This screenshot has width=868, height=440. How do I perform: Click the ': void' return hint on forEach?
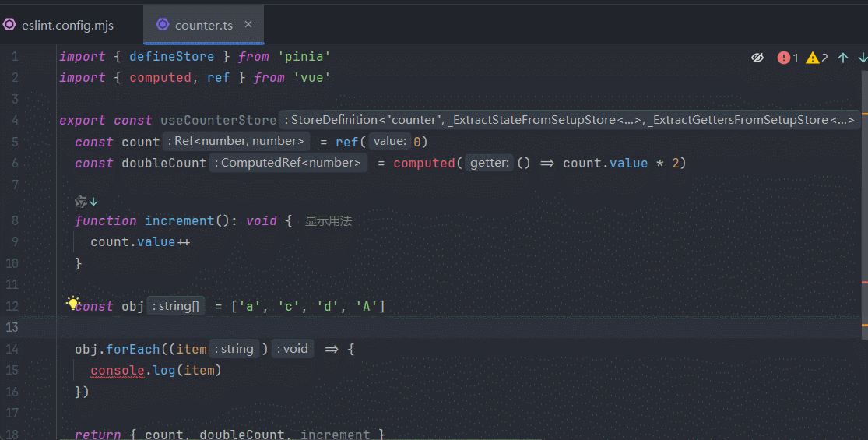click(292, 349)
